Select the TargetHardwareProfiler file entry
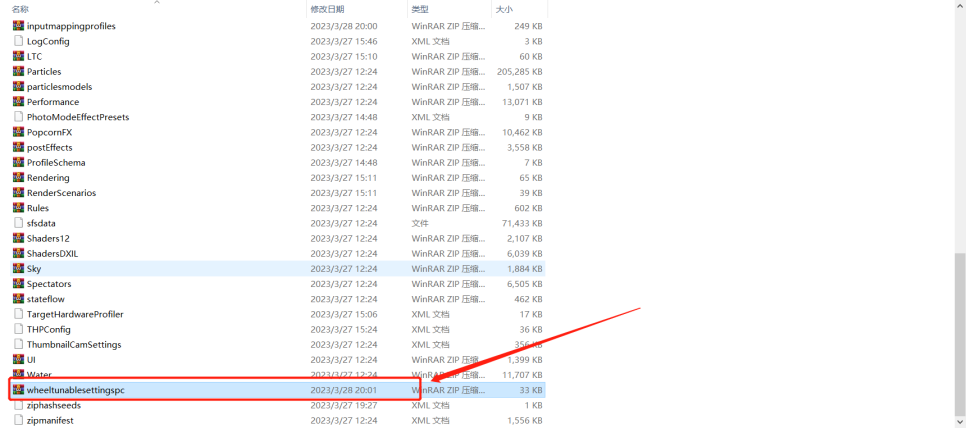Screen dimensions: 966x428 click(75, 314)
